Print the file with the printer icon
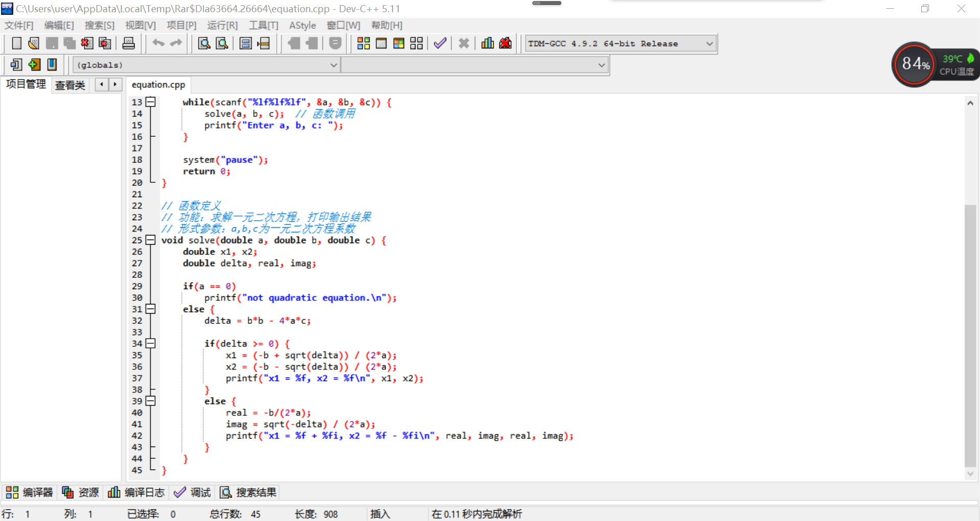The height and width of the screenshot is (521, 980). click(x=129, y=43)
